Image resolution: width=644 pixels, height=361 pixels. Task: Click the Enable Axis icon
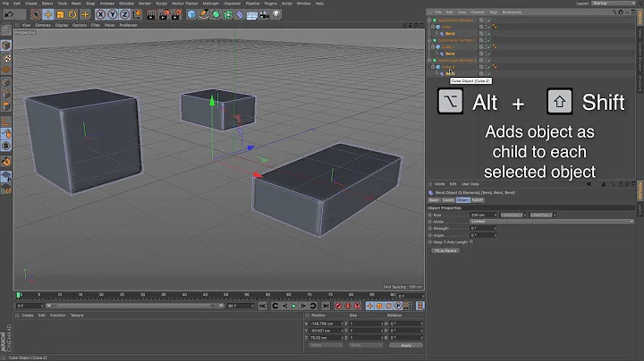(x=6, y=122)
